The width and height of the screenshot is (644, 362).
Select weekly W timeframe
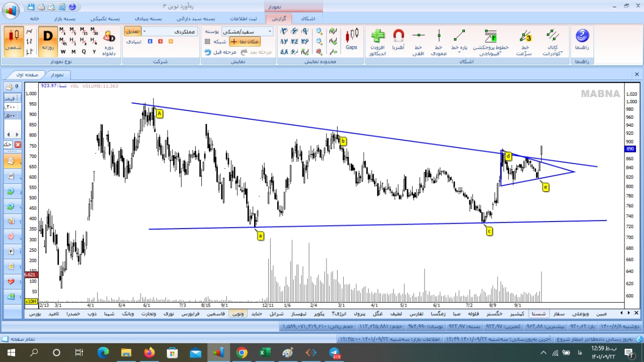(63, 51)
